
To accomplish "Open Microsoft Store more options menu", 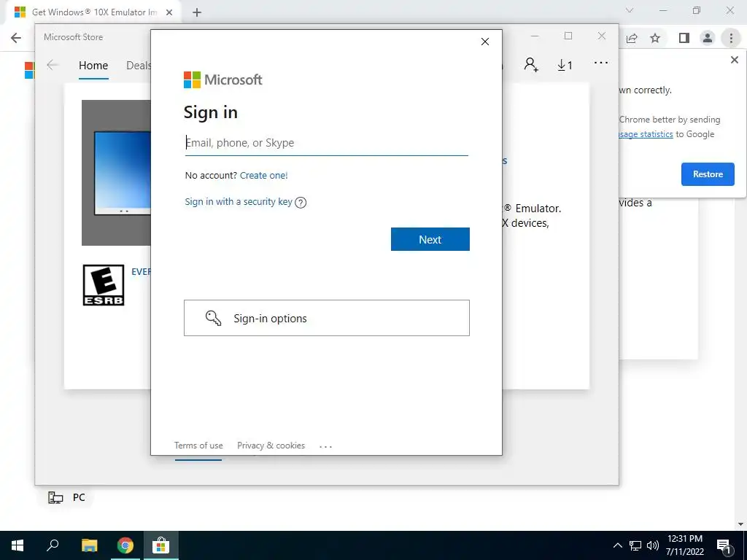I will (x=601, y=63).
